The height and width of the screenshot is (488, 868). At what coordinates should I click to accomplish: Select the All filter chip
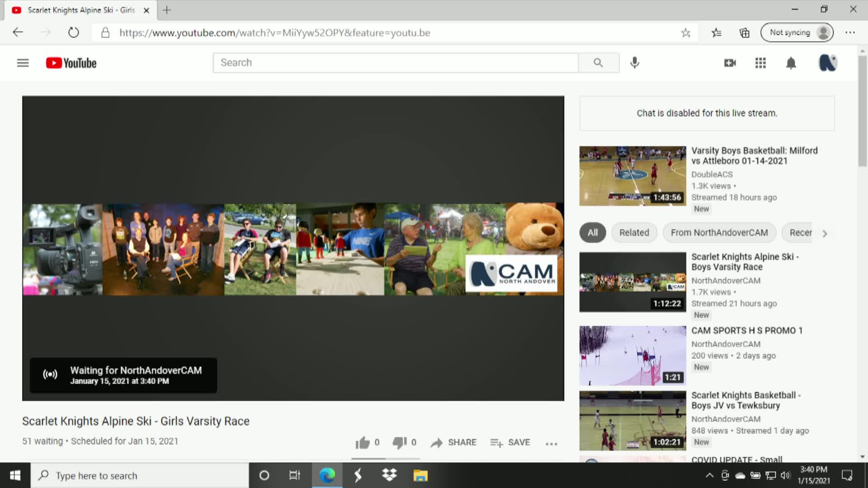coord(592,233)
